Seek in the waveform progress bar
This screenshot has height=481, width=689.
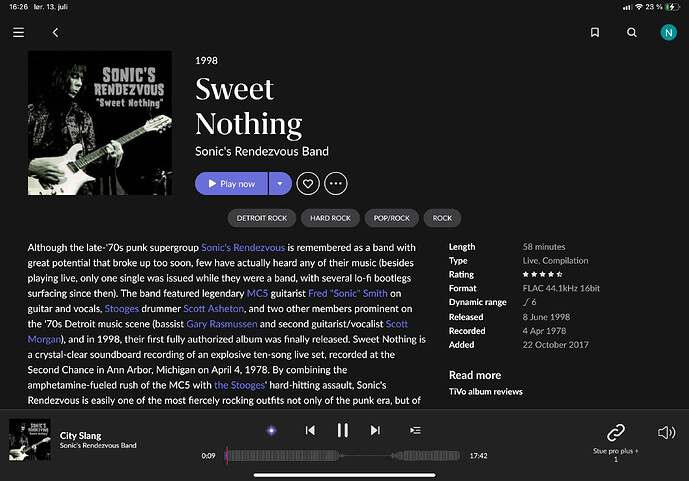343,456
